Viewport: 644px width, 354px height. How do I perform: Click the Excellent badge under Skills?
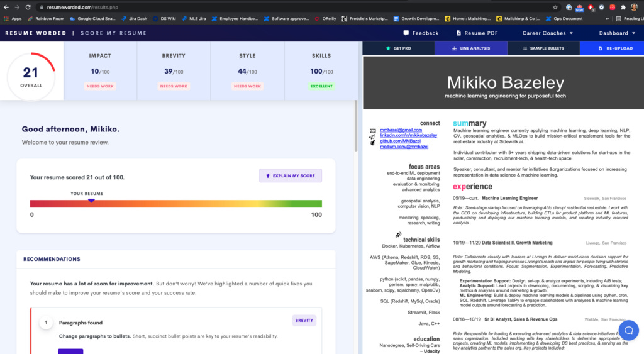[321, 86]
